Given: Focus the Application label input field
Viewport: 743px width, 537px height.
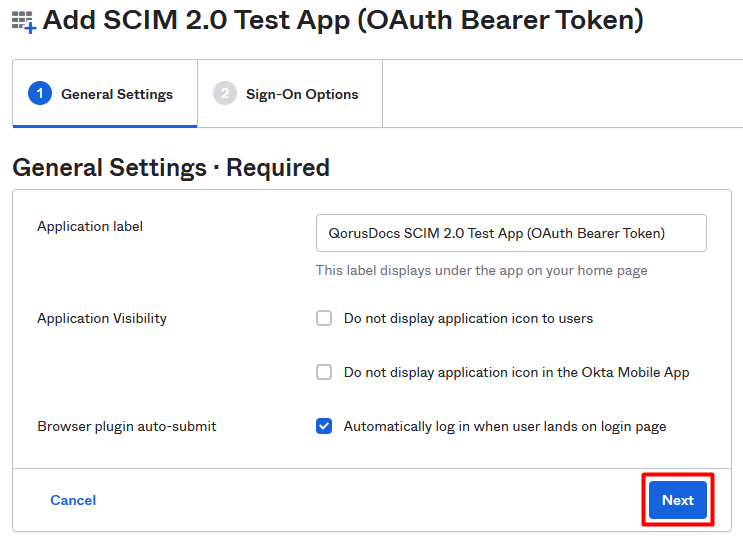Looking at the screenshot, I should coord(511,233).
